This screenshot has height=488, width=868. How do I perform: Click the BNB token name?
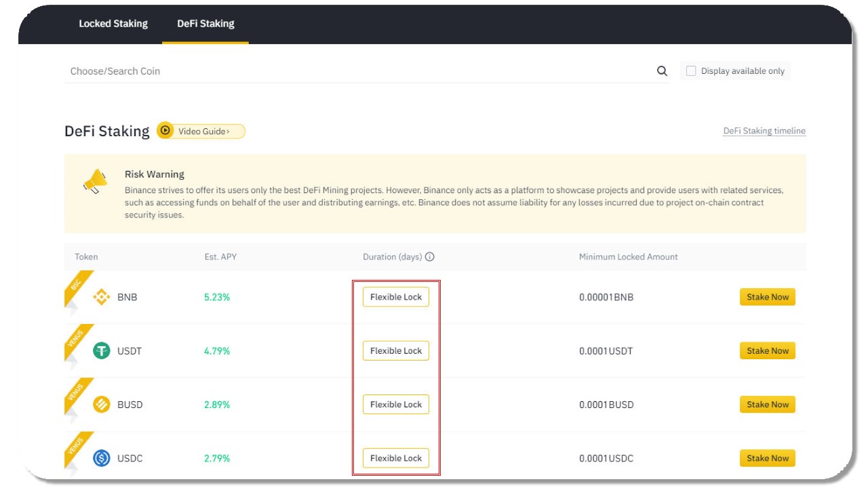[x=127, y=297]
